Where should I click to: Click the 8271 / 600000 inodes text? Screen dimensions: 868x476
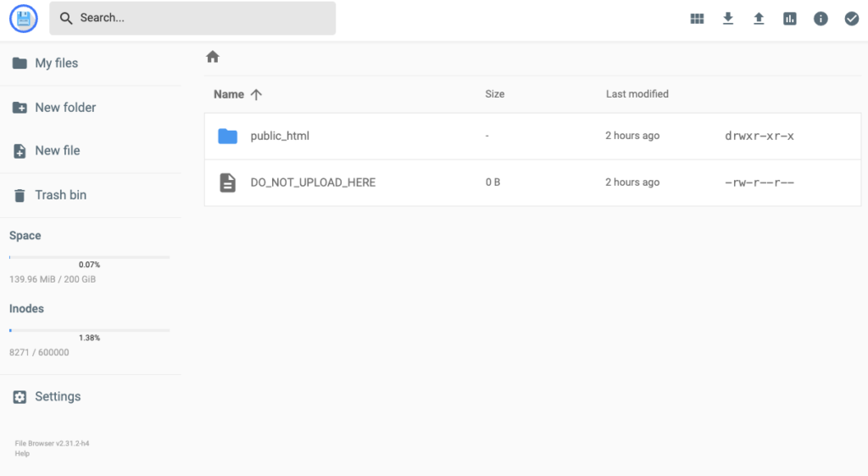pyautogui.click(x=39, y=352)
